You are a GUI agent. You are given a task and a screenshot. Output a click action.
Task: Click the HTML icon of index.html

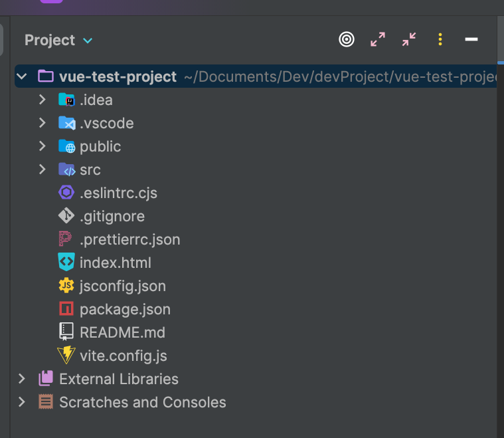(x=66, y=262)
